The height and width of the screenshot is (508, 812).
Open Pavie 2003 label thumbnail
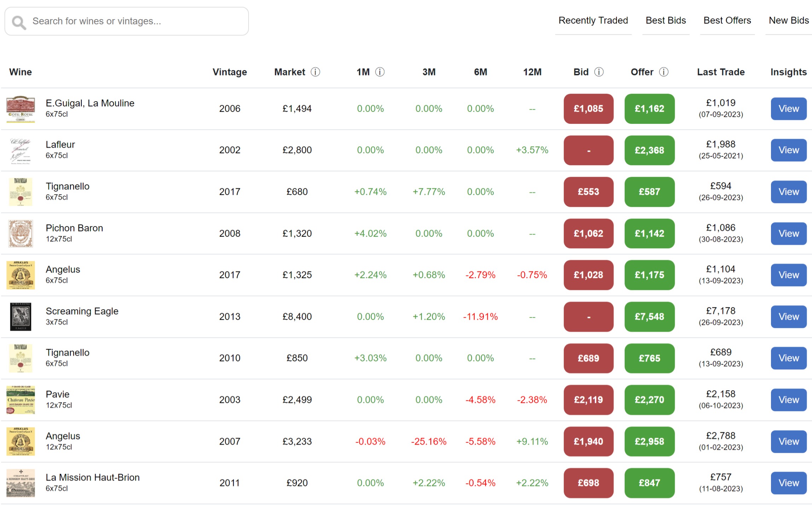(x=21, y=400)
